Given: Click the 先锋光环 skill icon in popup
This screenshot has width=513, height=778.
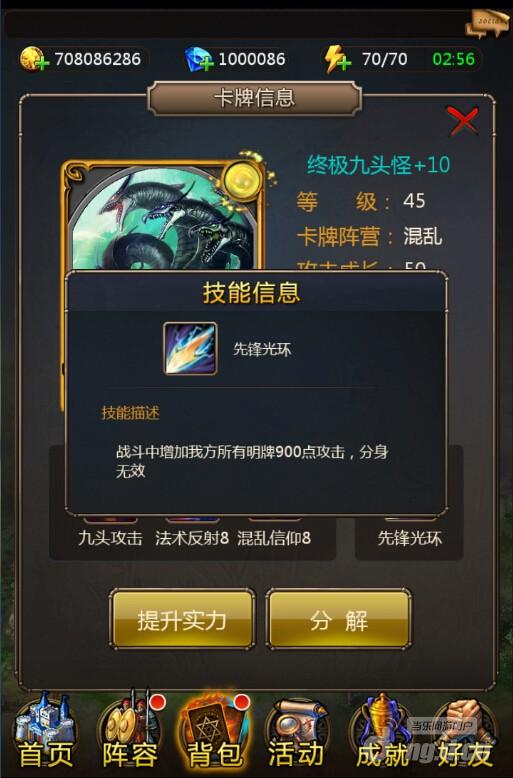Looking at the screenshot, I should 190,348.
